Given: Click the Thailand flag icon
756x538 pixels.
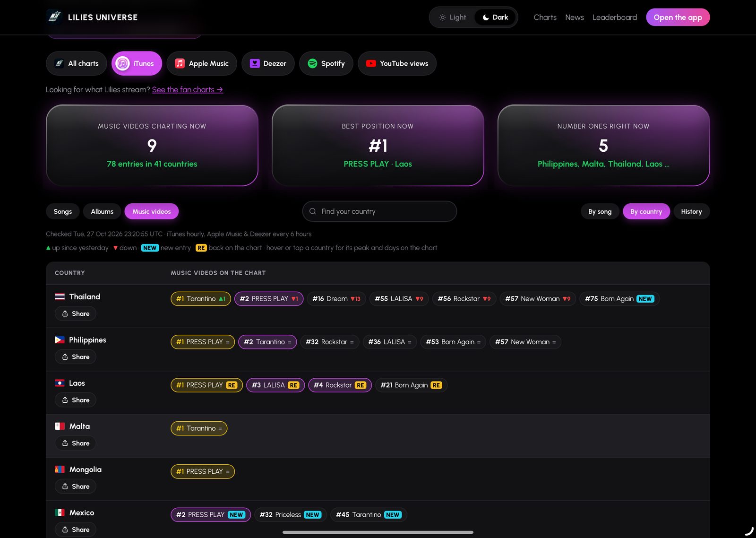Looking at the screenshot, I should pyautogui.click(x=60, y=297).
